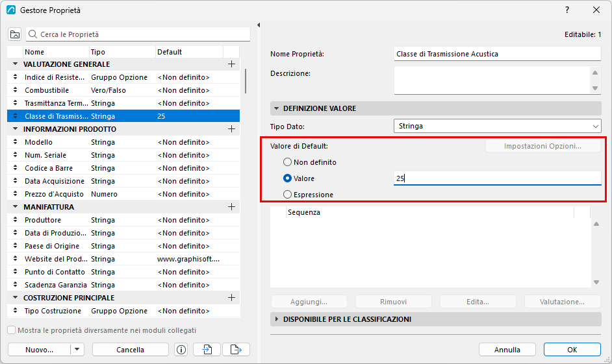Screen dimensions: 612x364
Task: Click reorder handle of Prezzo d'Acquisto
Action: tap(15, 194)
